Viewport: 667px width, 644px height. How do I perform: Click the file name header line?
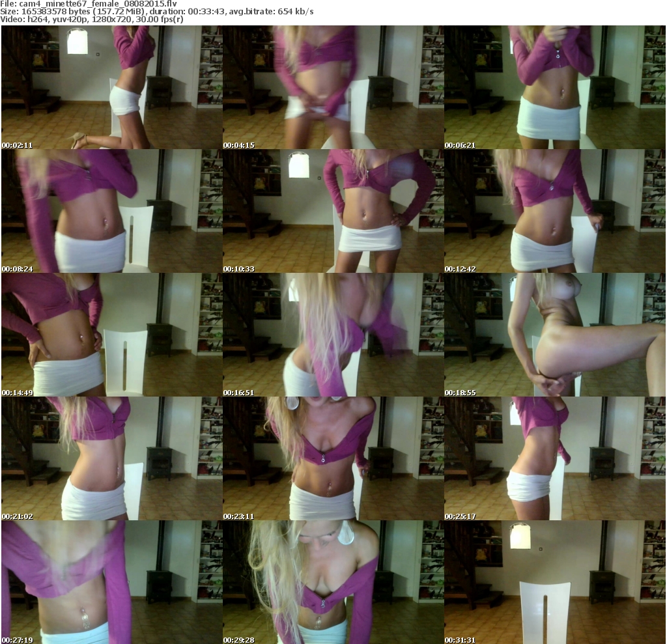pos(89,3)
